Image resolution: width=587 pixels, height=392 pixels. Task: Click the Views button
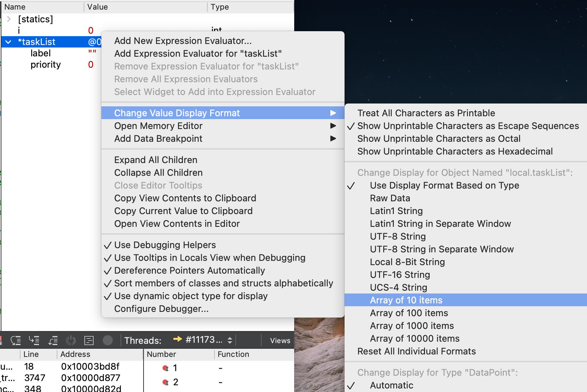[x=280, y=341]
